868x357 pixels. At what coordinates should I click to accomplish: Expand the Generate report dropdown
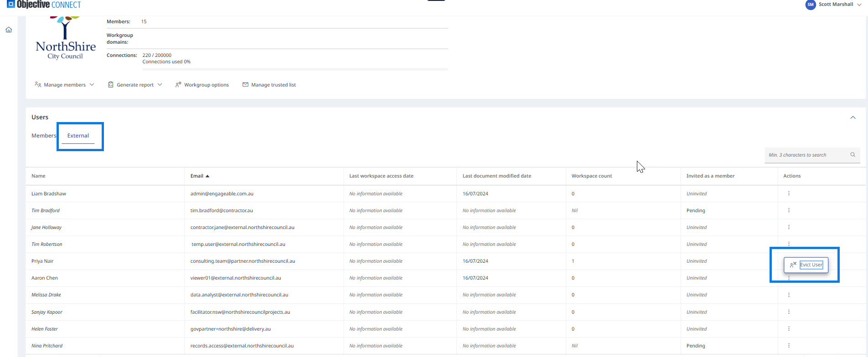pos(135,85)
